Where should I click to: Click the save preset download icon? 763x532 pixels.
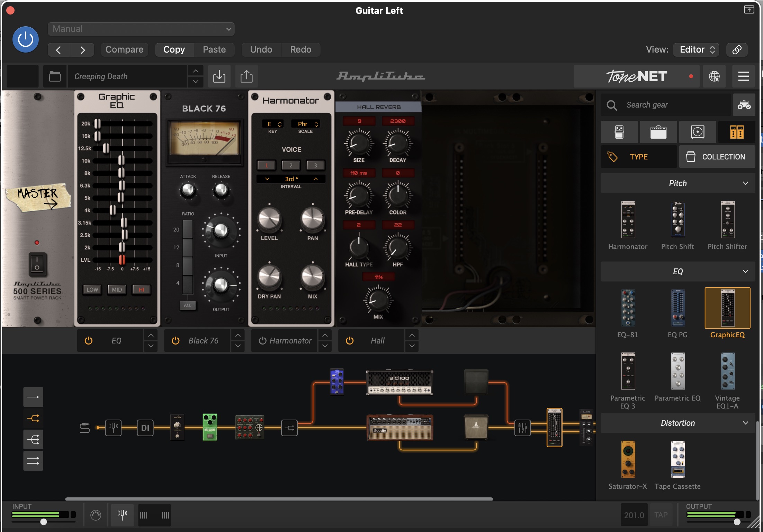click(219, 76)
